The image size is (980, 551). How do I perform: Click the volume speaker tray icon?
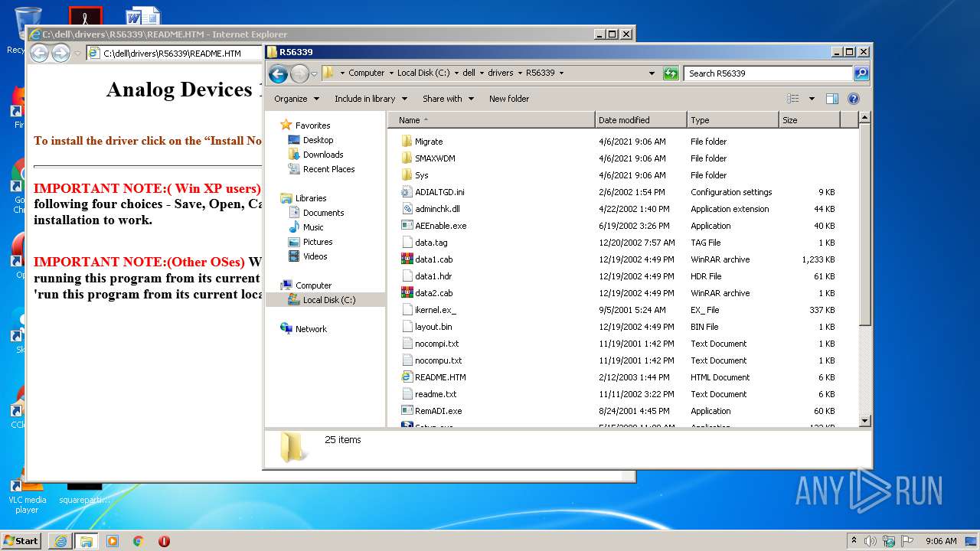(x=871, y=541)
